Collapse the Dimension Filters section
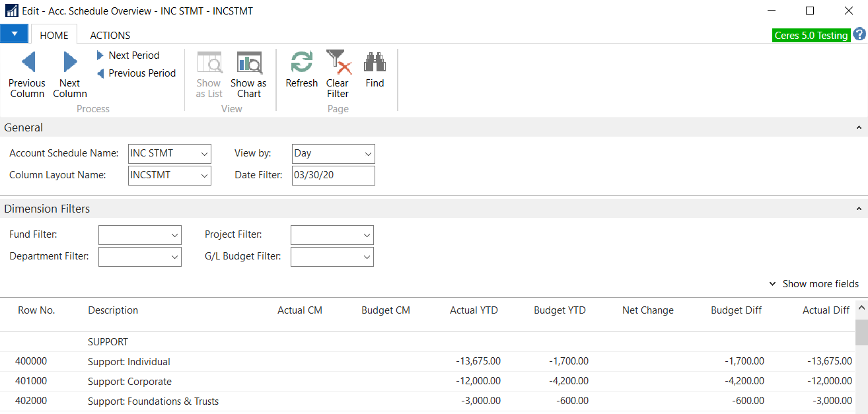Image resolution: width=868 pixels, height=414 pixels. (860, 208)
